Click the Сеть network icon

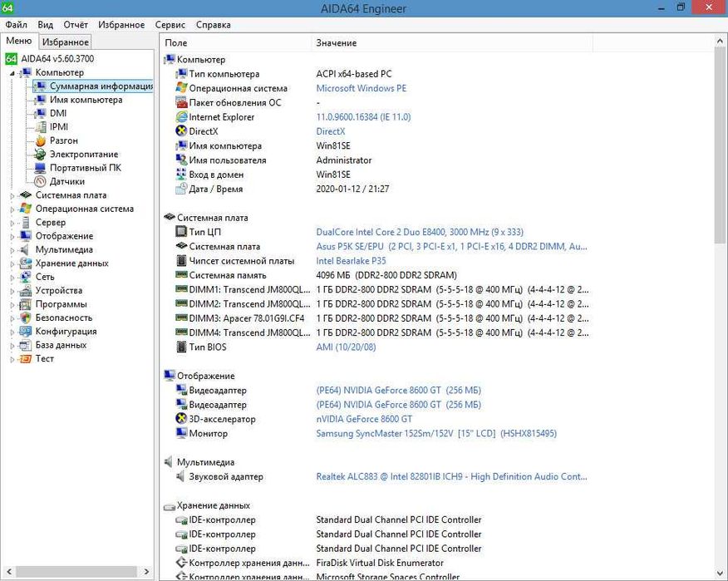26,277
